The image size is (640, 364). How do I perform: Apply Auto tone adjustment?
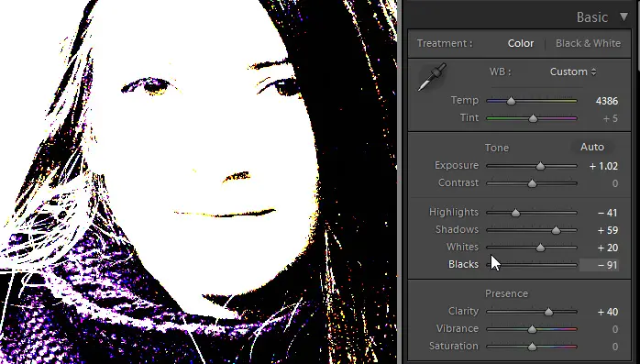coord(592,147)
